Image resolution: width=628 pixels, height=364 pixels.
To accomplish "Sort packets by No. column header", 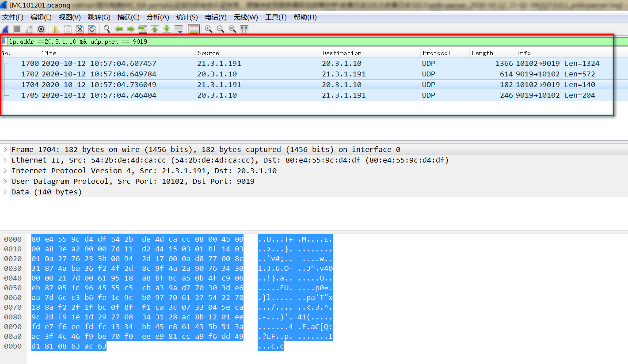I will pyautogui.click(x=20, y=53).
